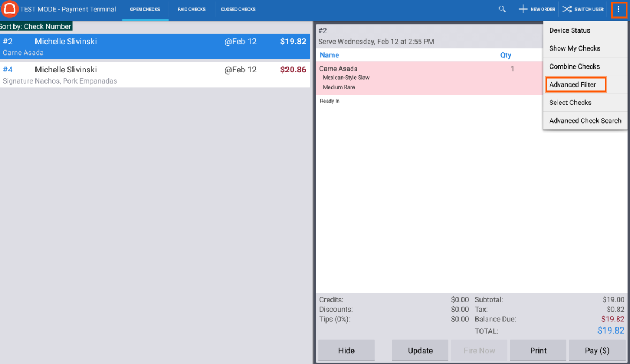Click the Switch User icon
This screenshot has width=630, height=364.
pyautogui.click(x=583, y=9)
